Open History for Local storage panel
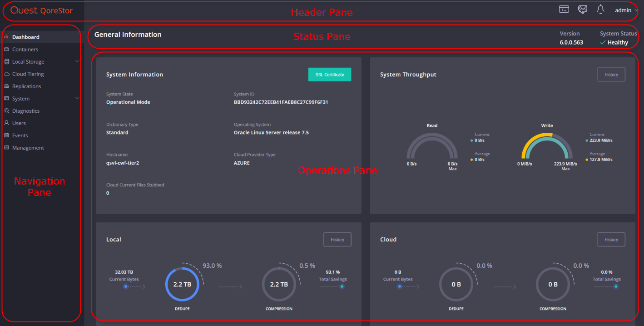644x326 pixels. point(337,240)
